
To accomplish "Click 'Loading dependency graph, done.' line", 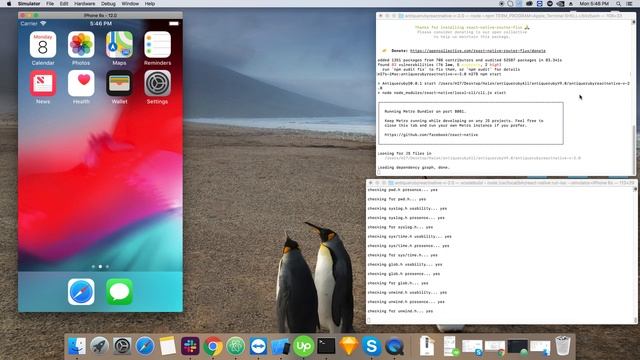I will (413, 167).
